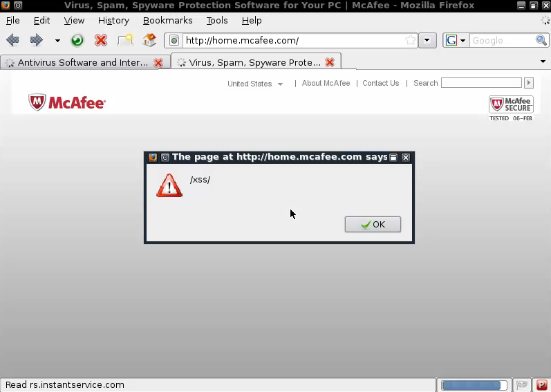The image size is (551, 392).
Task: Click the McAfee logo
Action: pos(67,102)
